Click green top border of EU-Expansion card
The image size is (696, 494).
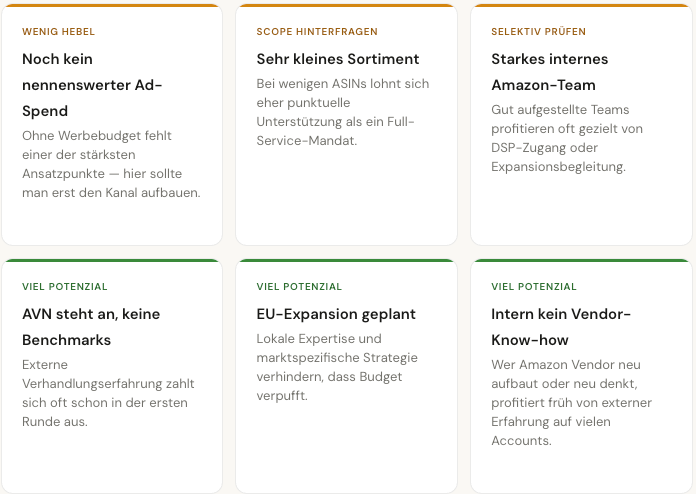coord(346,261)
